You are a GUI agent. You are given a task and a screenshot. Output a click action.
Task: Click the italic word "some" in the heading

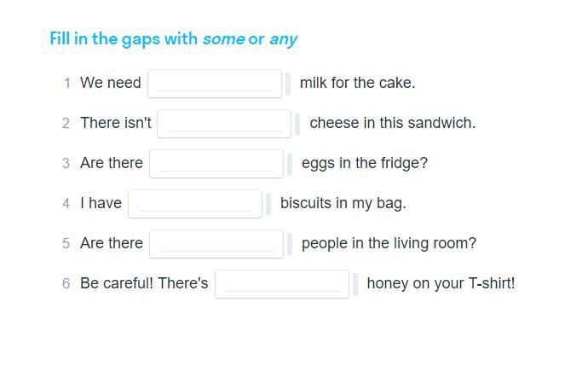[223, 39]
